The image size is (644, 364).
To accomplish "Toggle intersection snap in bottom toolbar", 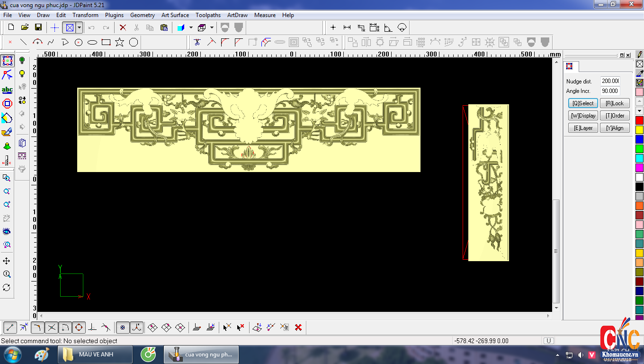I will pos(52,327).
